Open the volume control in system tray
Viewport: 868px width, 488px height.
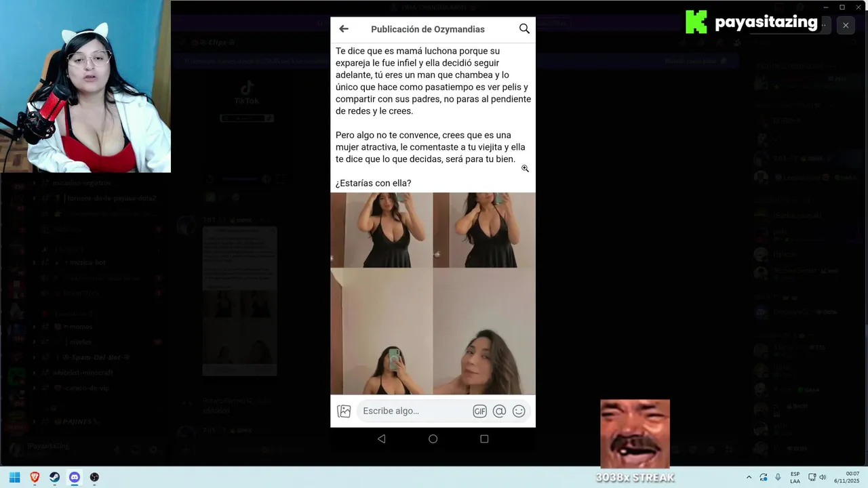click(823, 477)
